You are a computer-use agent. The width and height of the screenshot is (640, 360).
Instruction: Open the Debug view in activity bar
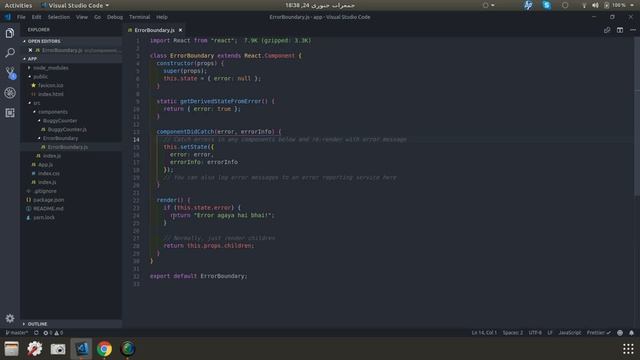pyautogui.click(x=10, y=93)
